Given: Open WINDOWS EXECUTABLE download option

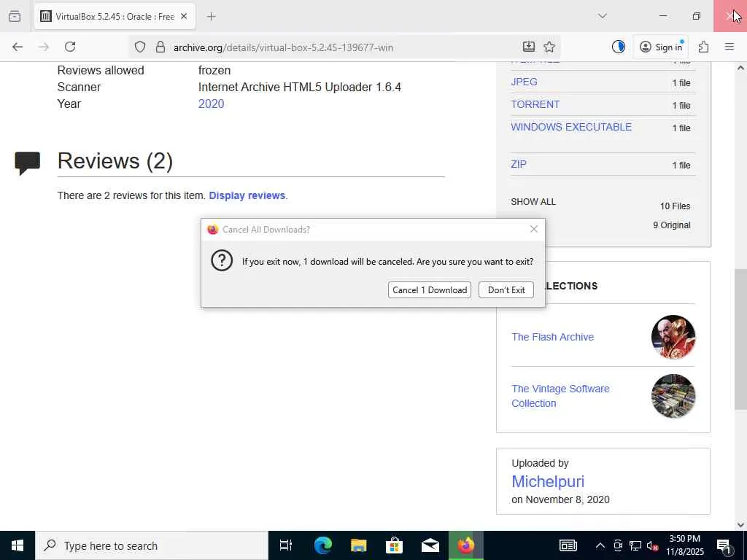Looking at the screenshot, I should (x=571, y=127).
